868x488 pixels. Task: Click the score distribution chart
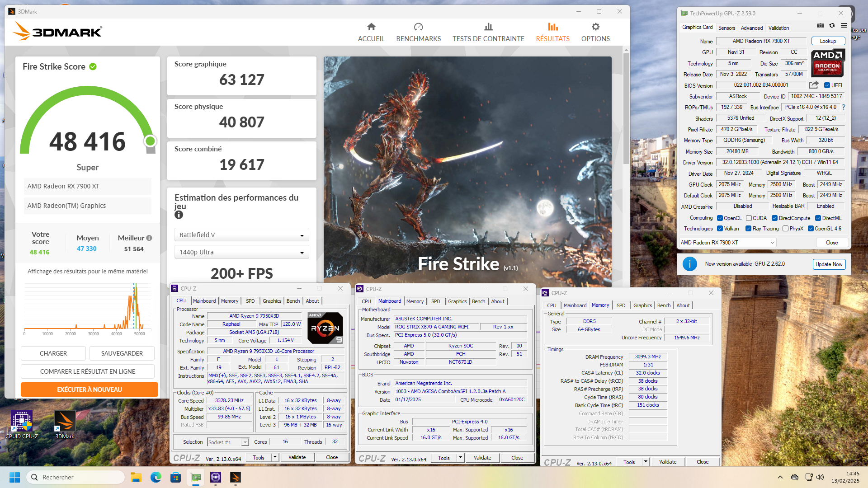pyautogui.click(x=88, y=309)
